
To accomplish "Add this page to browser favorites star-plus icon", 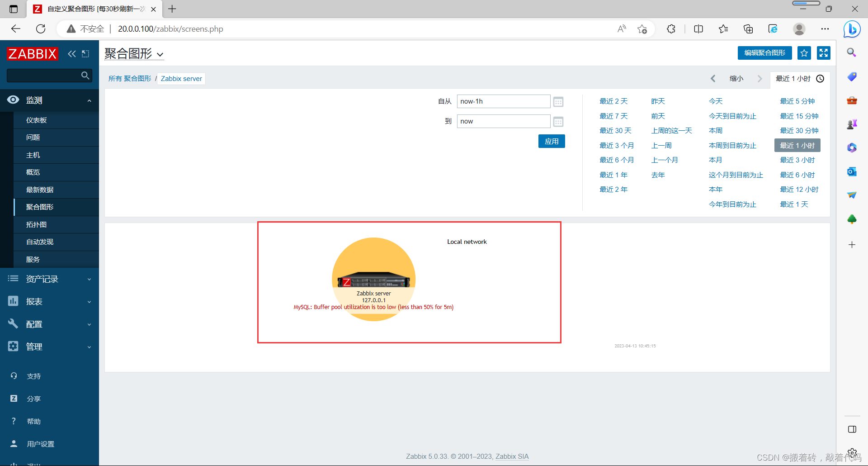I will pos(642,29).
